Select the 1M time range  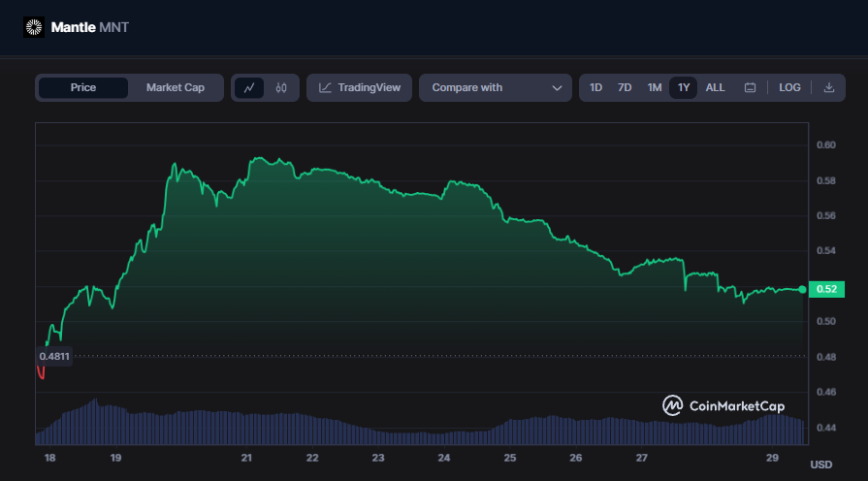click(x=655, y=87)
